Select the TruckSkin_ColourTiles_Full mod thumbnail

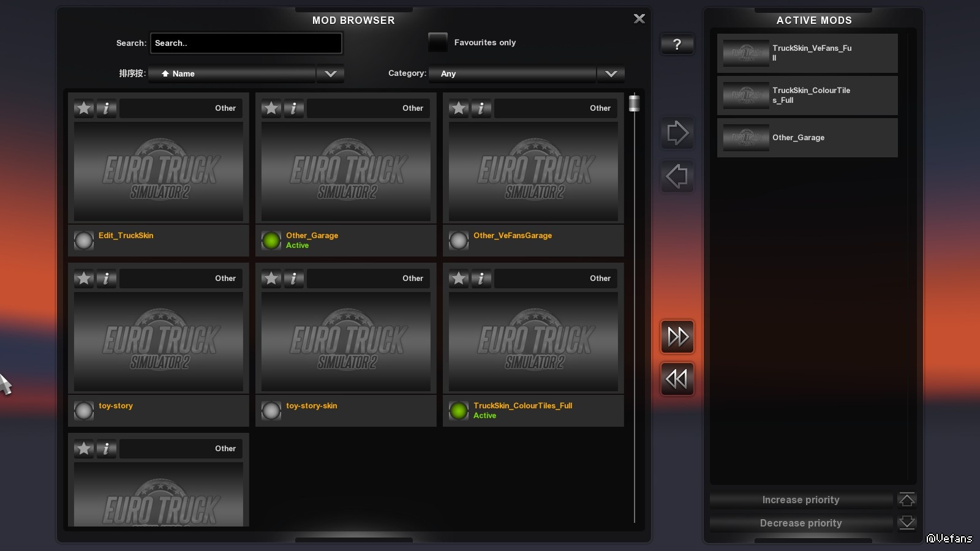(x=533, y=342)
